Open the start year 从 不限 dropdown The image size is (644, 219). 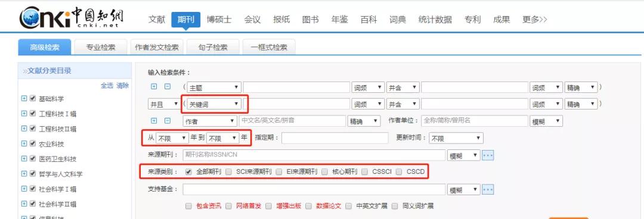(x=172, y=138)
